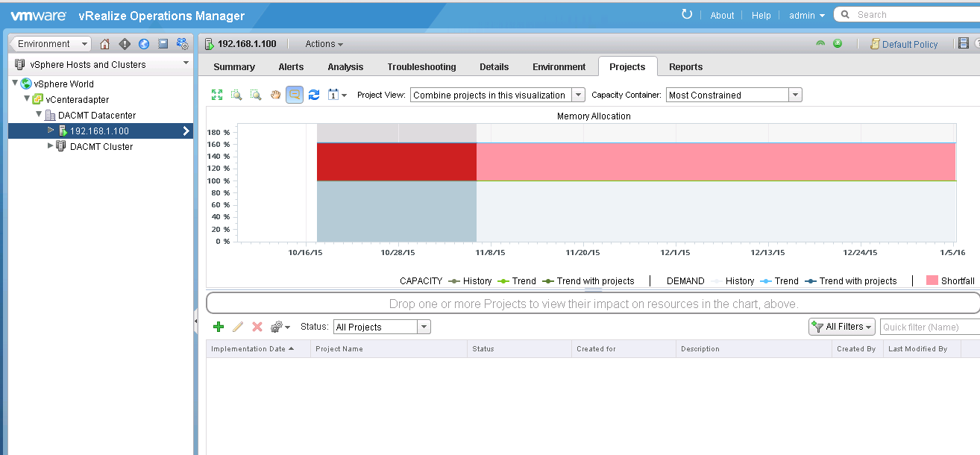Viewport: 980px width, 455px height.
Task: Open the Help link
Action: [761, 15]
